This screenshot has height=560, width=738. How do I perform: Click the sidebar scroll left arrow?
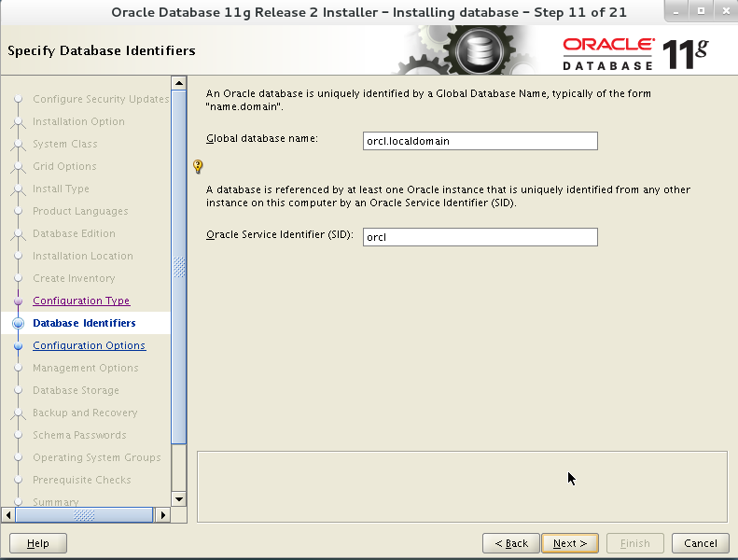(x=8, y=515)
